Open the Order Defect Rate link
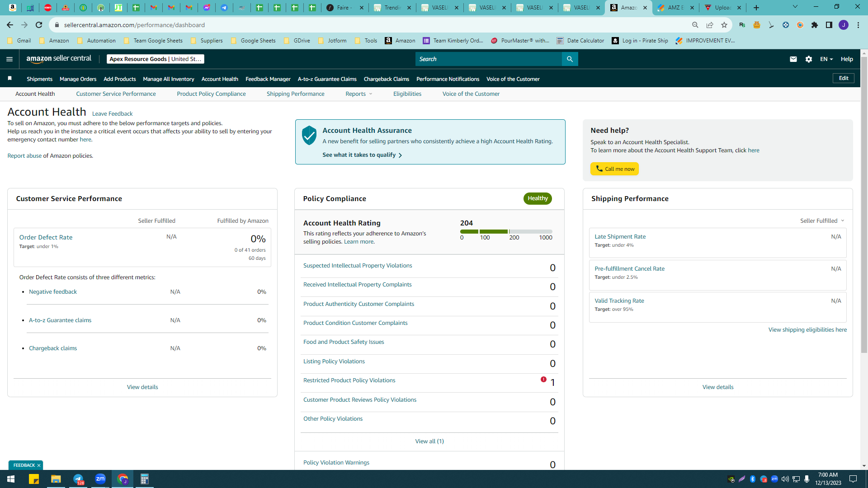 tap(46, 237)
